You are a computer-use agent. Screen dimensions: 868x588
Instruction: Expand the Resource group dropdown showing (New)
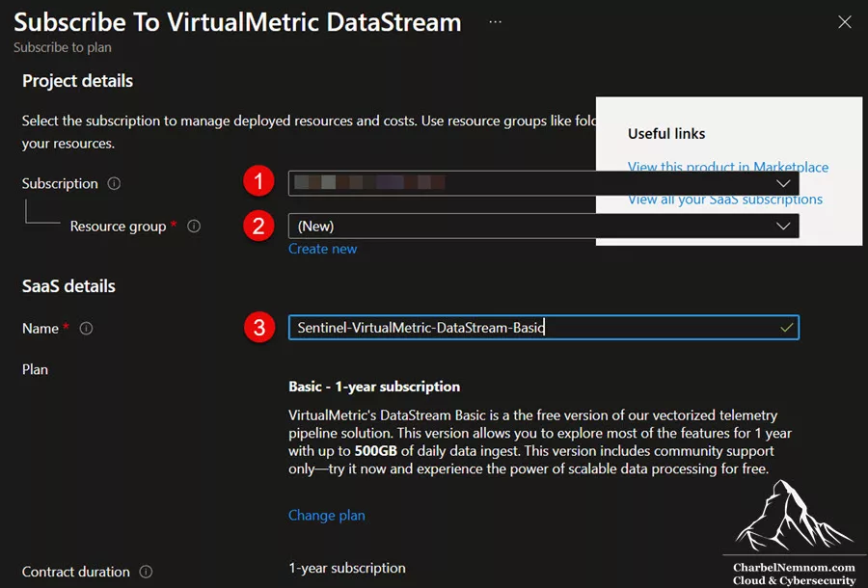point(544,227)
